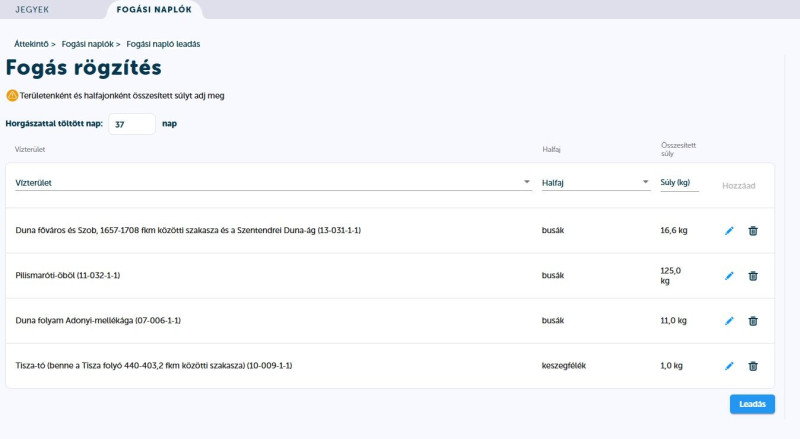
Task: Edit the 16,6 kg busák entry
Action: point(729,231)
